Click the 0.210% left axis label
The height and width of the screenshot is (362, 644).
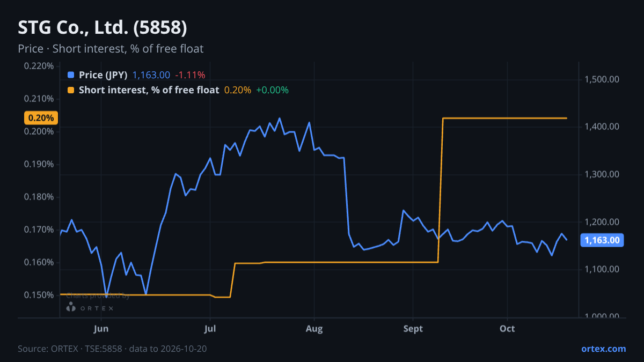[39, 99]
